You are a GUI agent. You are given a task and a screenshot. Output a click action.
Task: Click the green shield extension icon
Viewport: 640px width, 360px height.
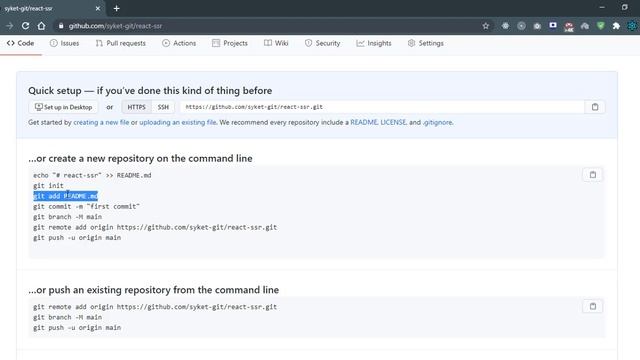tap(600, 26)
